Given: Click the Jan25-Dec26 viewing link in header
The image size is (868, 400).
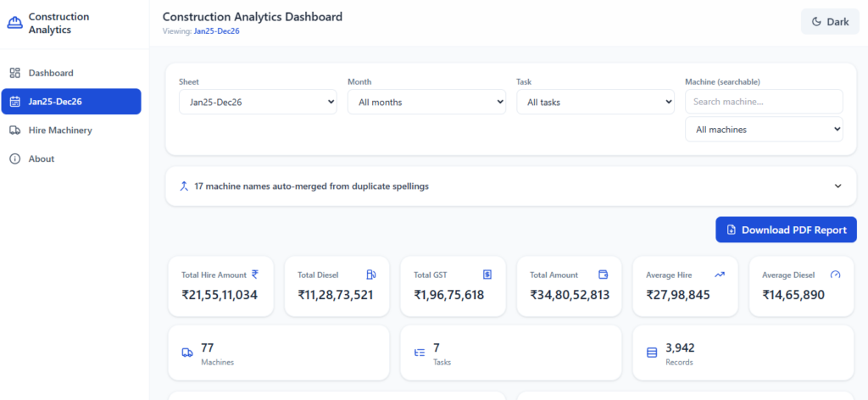Looking at the screenshot, I should point(216,31).
